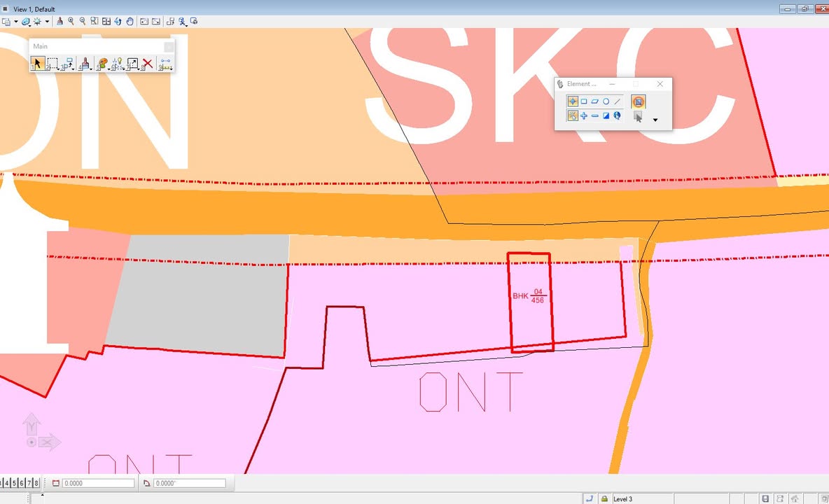Screen dimensions: 829x504
Task: Click the AccuDraw distance input field
Action: pyautogui.click(x=98, y=483)
